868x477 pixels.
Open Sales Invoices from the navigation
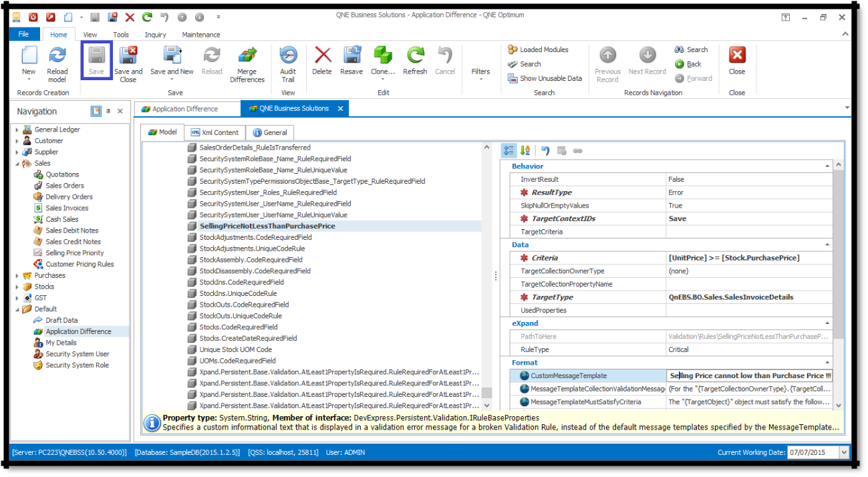click(x=67, y=208)
